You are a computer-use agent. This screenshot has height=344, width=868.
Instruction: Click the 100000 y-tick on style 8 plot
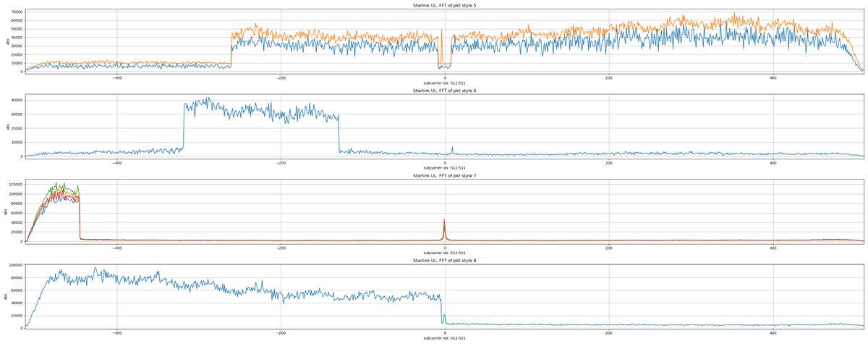click(15, 266)
